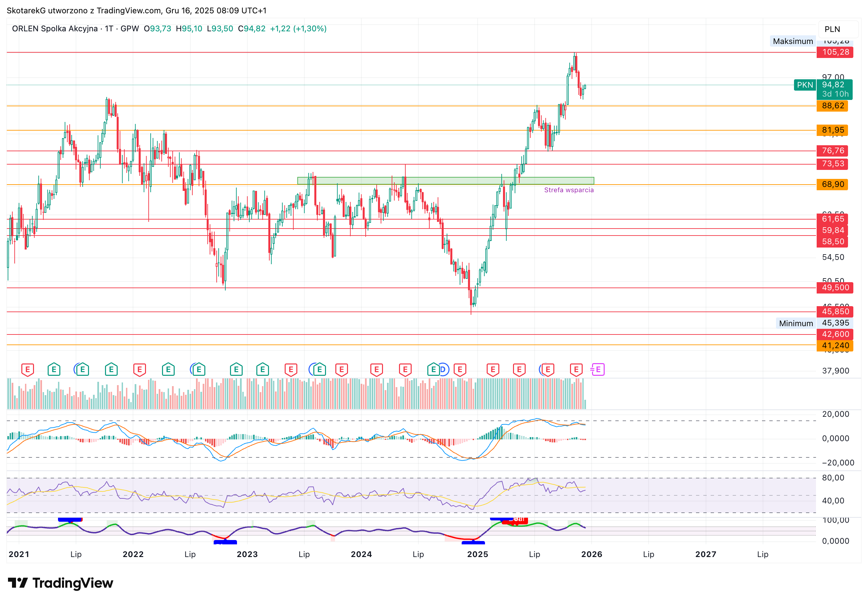Image resolution: width=868 pixels, height=603 pixels.
Task: Click the Minimum label
Action: pyautogui.click(x=796, y=323)
